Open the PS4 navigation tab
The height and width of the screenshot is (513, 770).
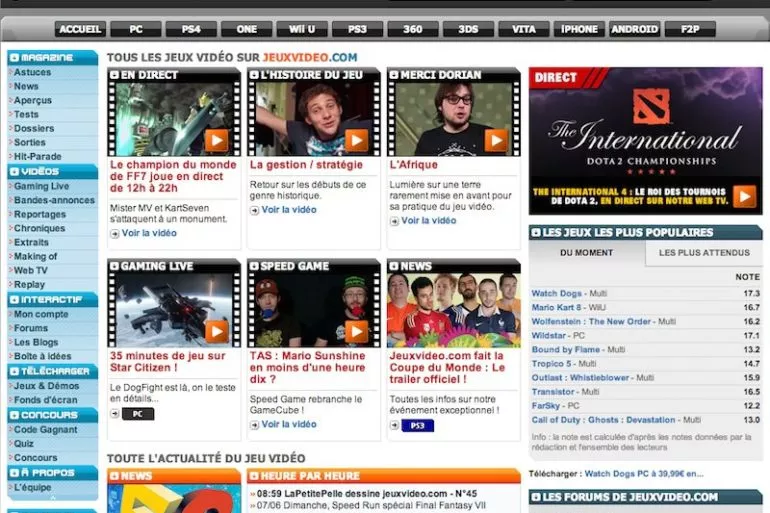click(191, 29)
